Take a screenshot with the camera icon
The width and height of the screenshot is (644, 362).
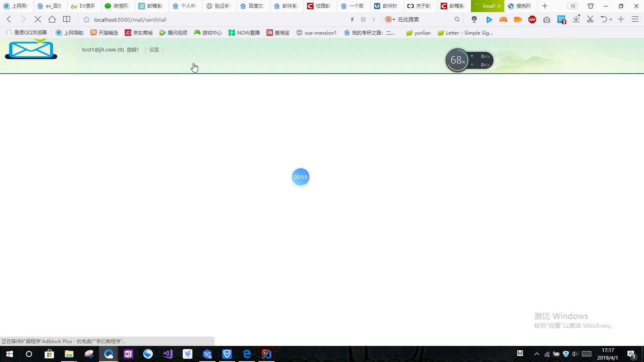tap(547, 19)
